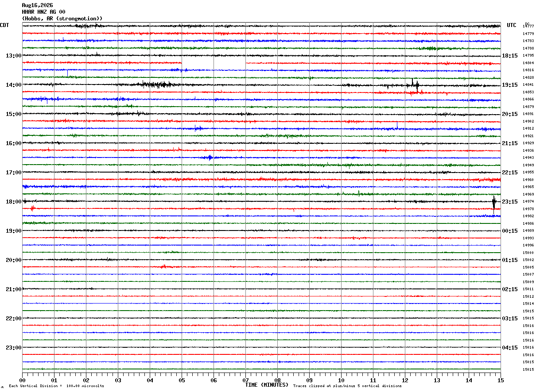This screenshot has width=536, height=392.
Task: Click the 13:00 CDT time label
Action: [x=13, y=56]
